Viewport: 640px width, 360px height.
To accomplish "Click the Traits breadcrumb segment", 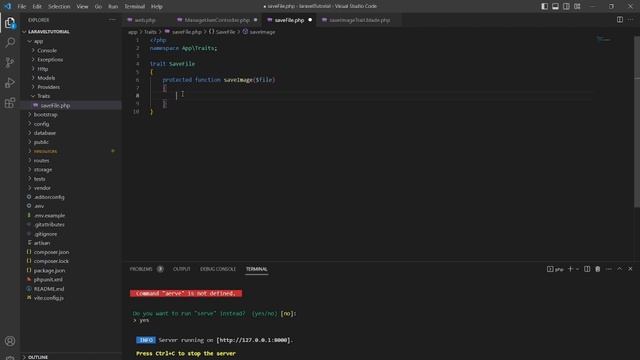I will (x=150, y=32).
